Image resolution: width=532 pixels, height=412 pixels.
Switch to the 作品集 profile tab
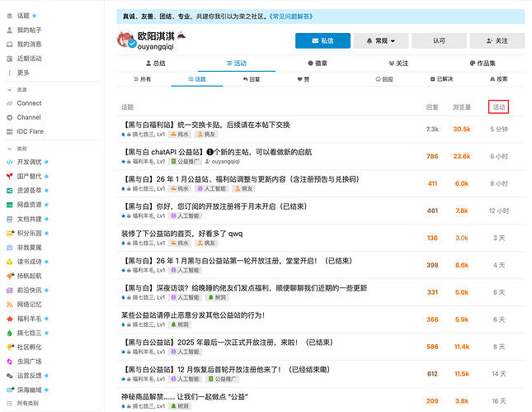click(x=483, y=64)
